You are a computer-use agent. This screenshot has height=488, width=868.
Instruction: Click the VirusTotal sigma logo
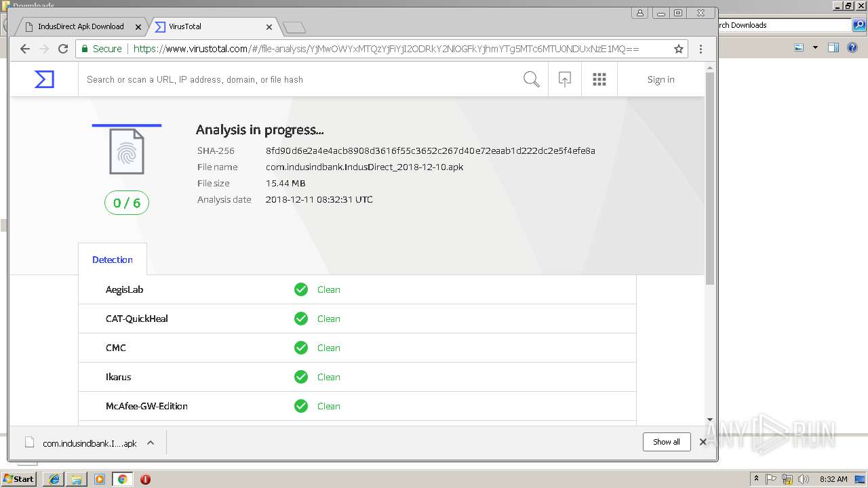click(44, 79)
